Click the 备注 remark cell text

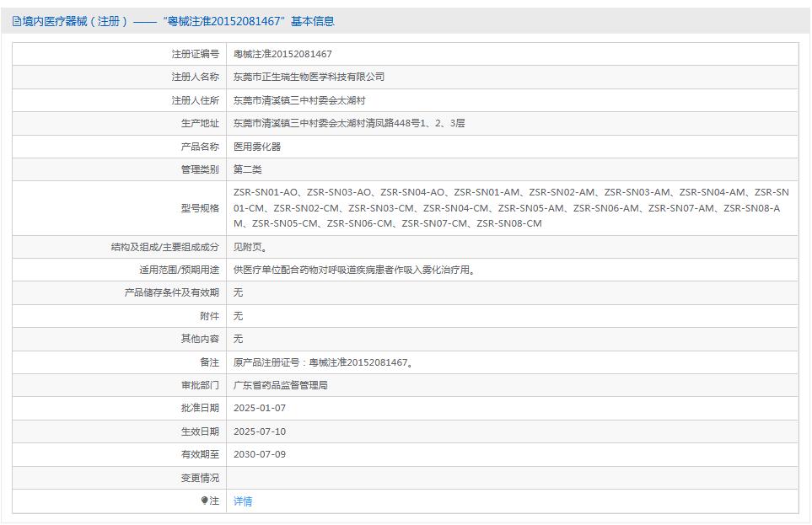(x=323, y=362)
